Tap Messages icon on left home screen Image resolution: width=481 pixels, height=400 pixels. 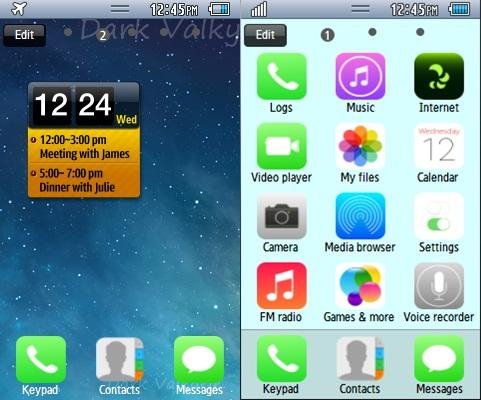[199, 359]
